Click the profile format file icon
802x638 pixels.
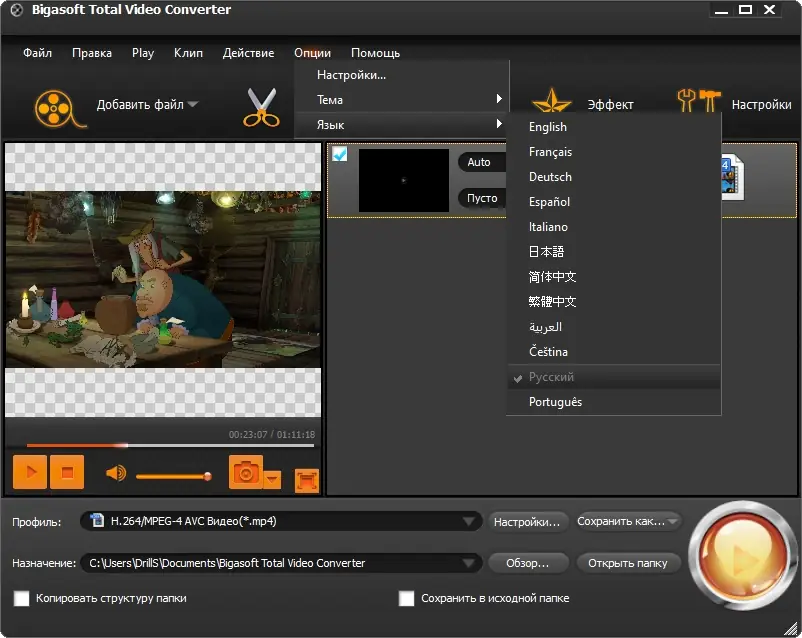click(97, 520)
